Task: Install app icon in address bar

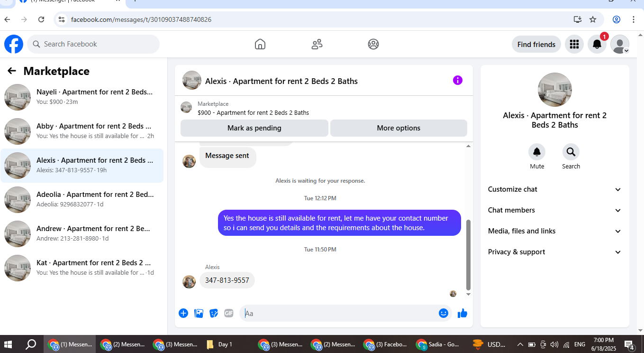Action: pos(578,19)
